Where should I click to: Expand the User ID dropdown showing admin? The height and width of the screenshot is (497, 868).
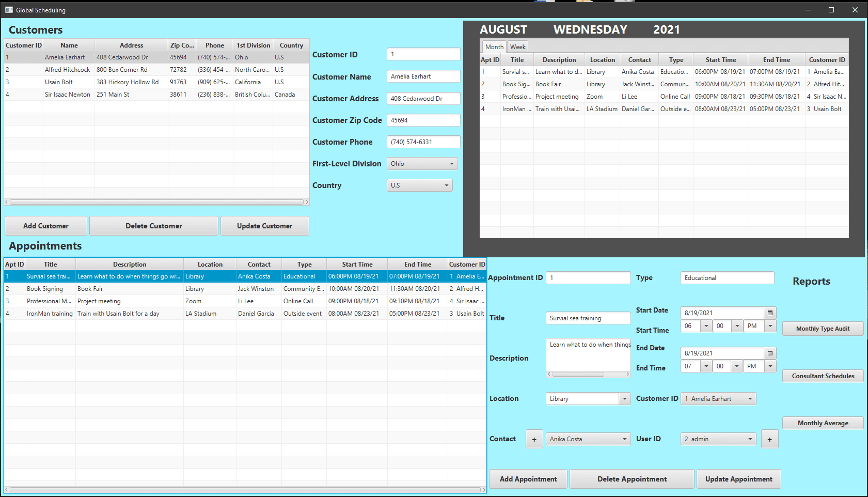(718, 439)
